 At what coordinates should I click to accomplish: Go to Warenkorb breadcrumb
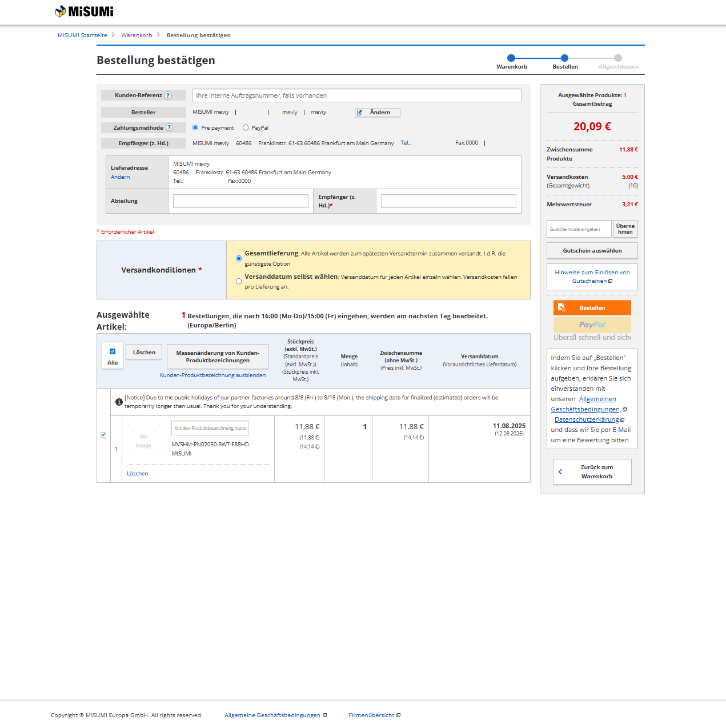click(x=137, y=35)
